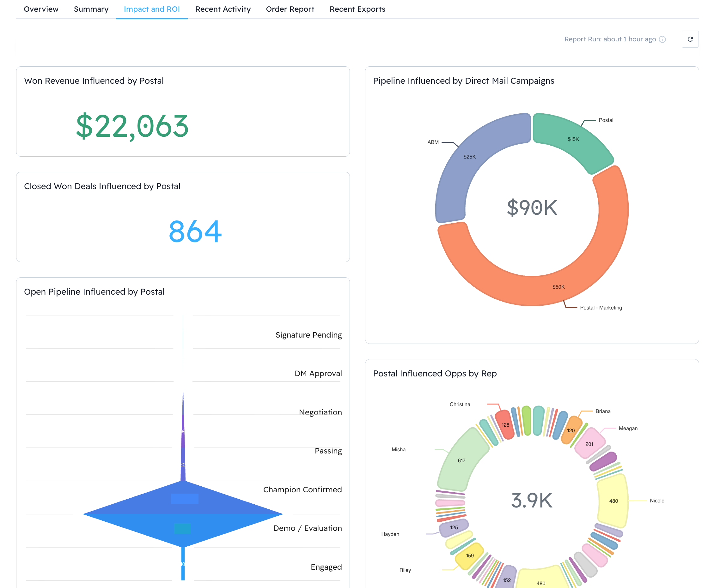This screenshot has width=720, height=588.
Task: Click the refresh report icon button
Action: coord(690,39)
